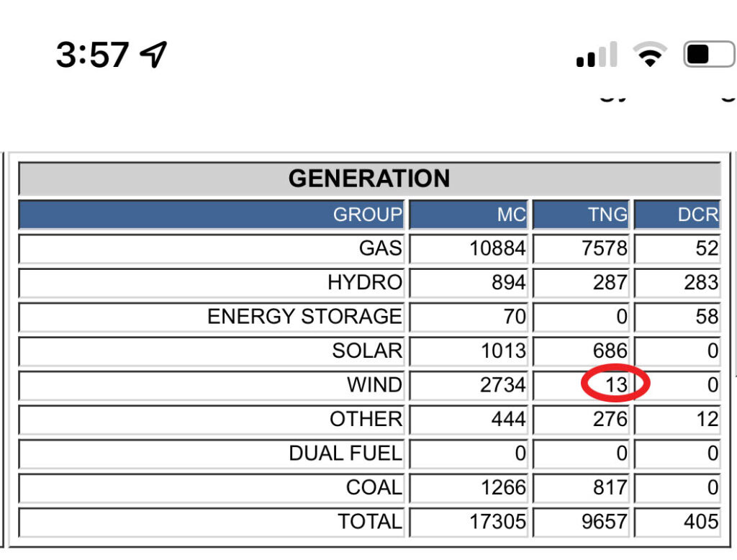Click the WIND MC value 2734
Image resolution: width=737 pixels, height=560 pixels.
[x=502, y=385]
